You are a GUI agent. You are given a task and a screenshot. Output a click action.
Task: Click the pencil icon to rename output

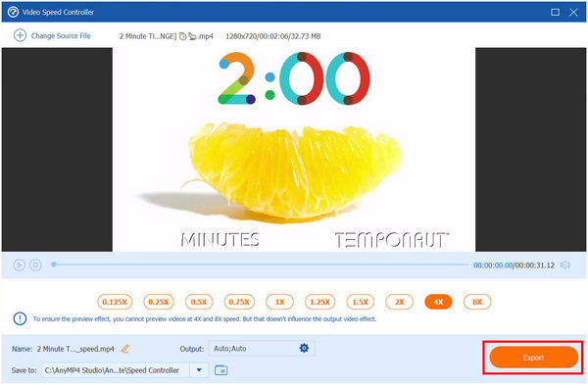pyautogui.click(x=125, y=349)
